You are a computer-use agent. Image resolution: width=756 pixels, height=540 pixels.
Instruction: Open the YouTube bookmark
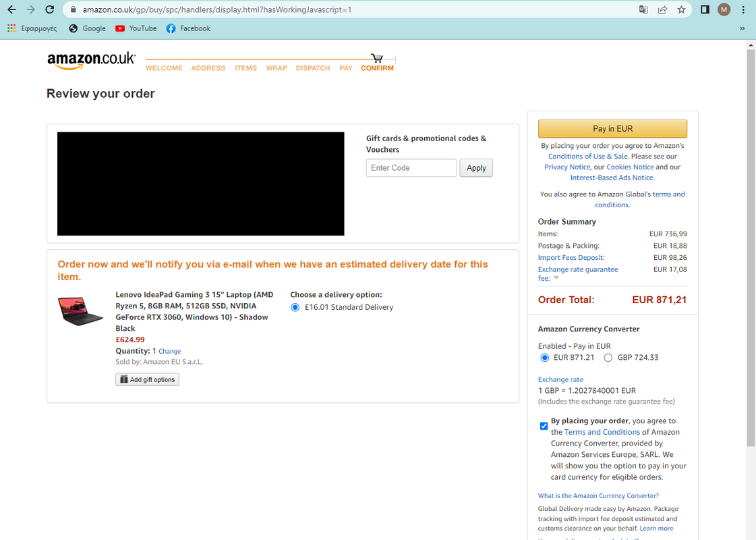click(x=136, y=28)
